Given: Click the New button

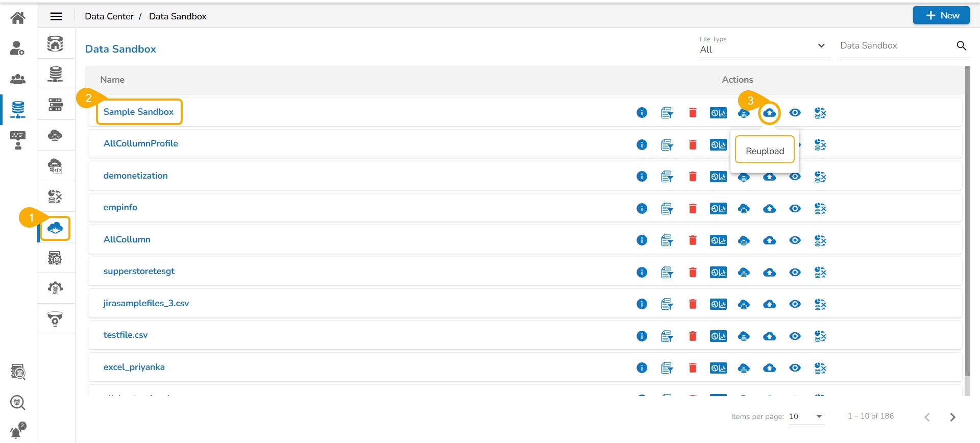Looking at the screenshot, I should (941, 15).
